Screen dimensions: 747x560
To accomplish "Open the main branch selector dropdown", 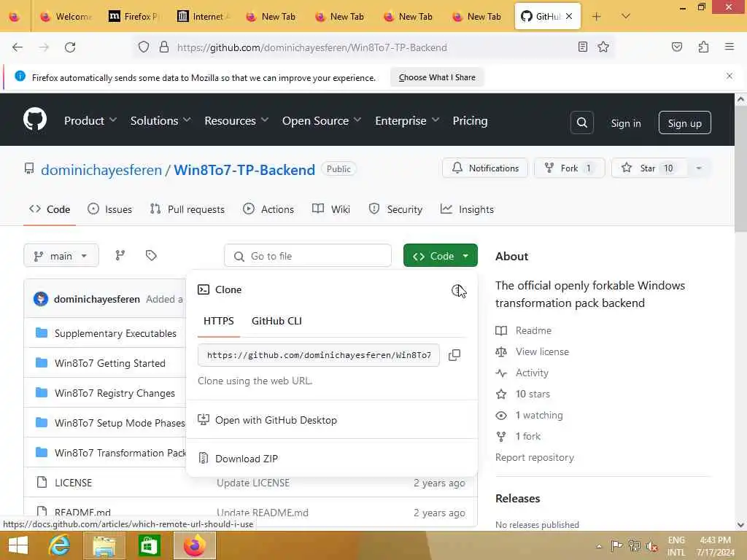I will [x=61, y=256].
